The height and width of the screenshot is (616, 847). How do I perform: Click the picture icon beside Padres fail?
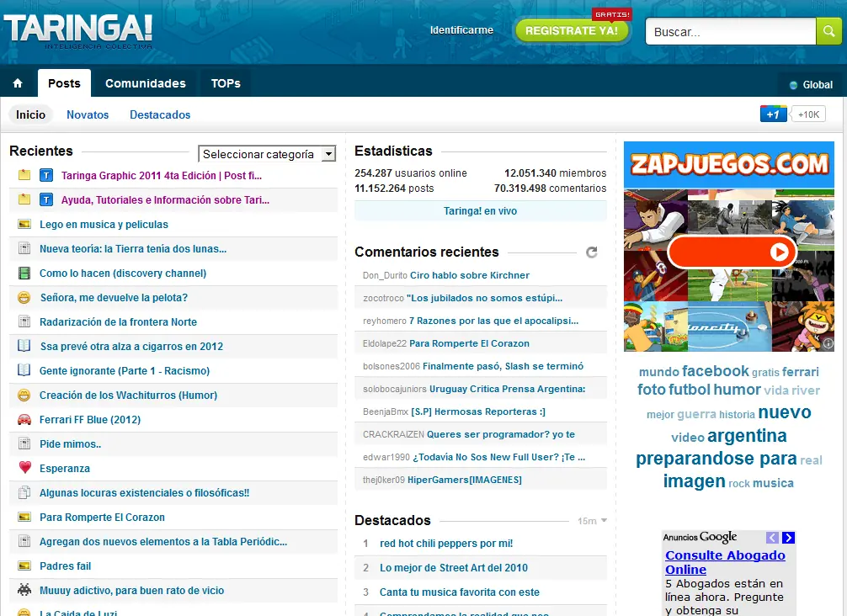tap(24, 566)
